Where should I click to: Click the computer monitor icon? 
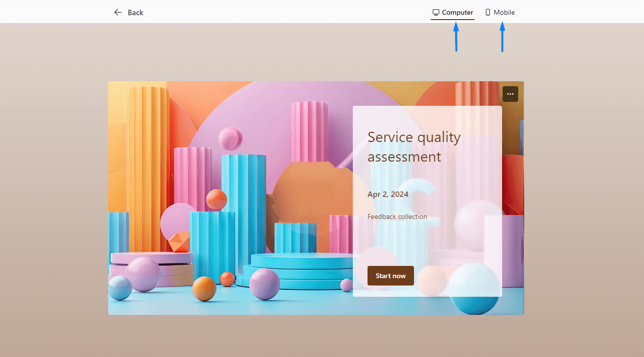tap(436, 12)
